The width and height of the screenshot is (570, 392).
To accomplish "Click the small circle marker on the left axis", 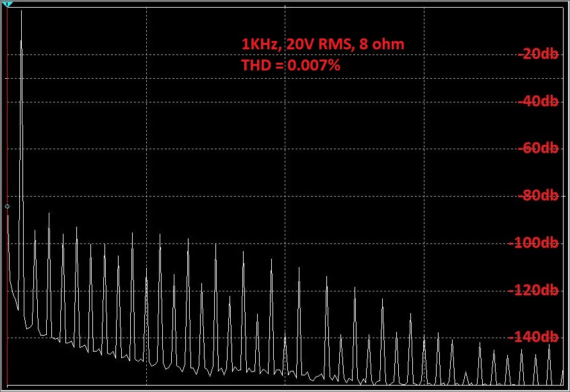I will pos(7,206).
